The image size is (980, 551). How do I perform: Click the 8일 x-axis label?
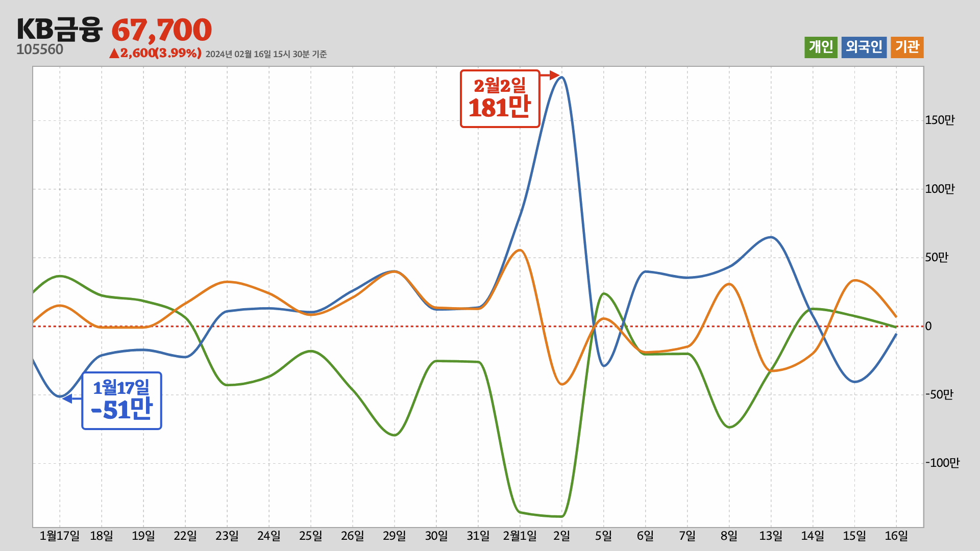pos(729,536)
